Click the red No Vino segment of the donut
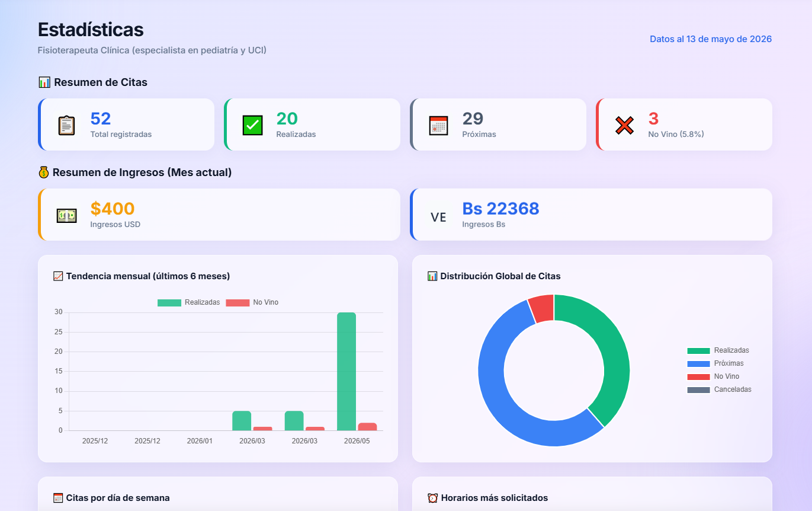The height and width of the screenshot is (511, 812). 542,308
